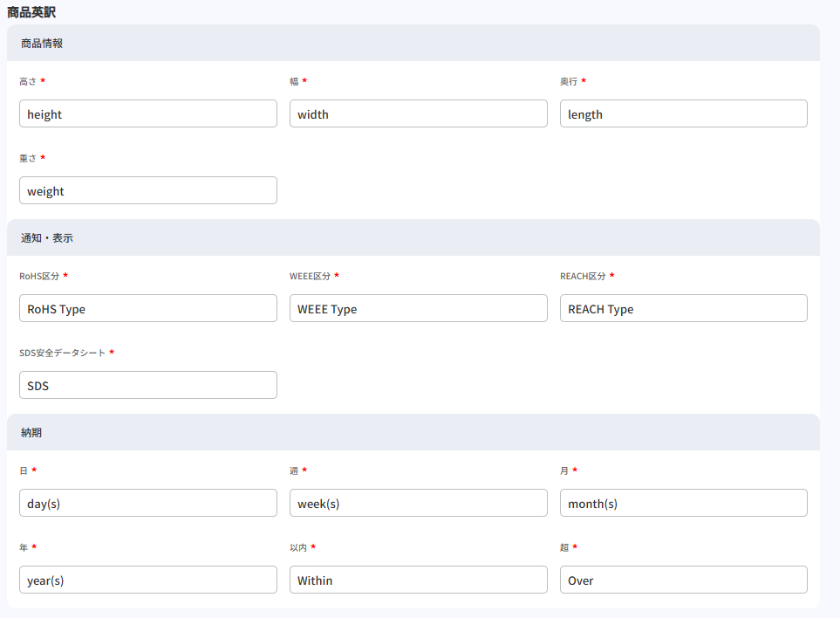Viewport: 840px width, 618px height.
Task: Click the 納期 section header
Action: tap(31, 432)
